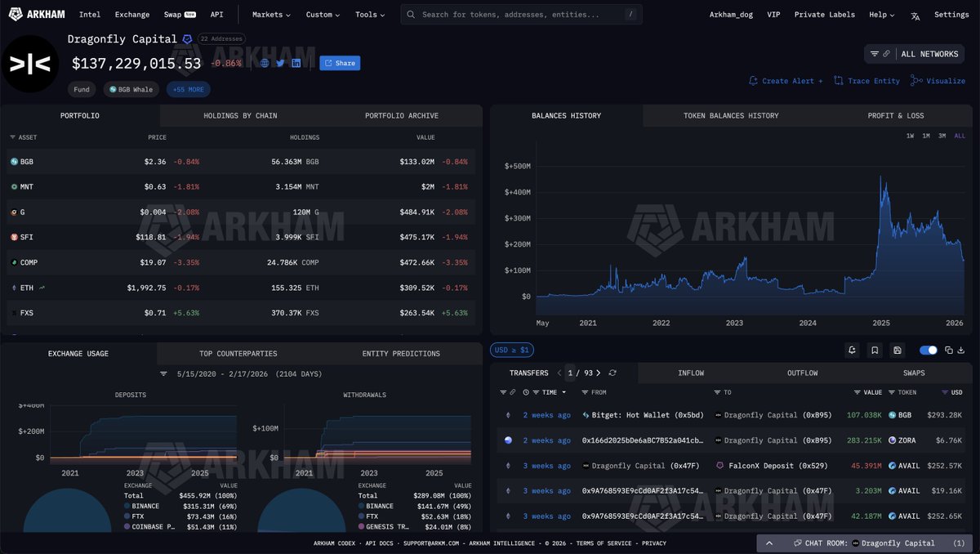
Task: Click the bookmark icon above transfers
Action: [x=875, y=351]
